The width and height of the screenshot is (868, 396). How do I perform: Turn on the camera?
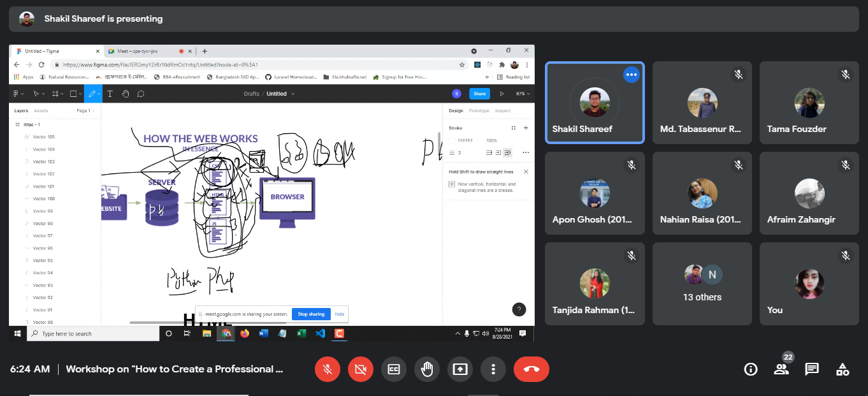(x=361, y=369)
